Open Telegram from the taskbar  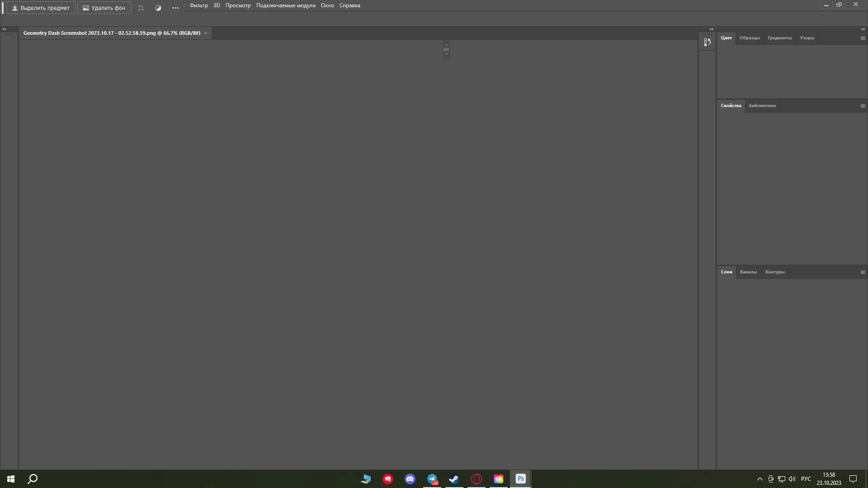point(432,479)
